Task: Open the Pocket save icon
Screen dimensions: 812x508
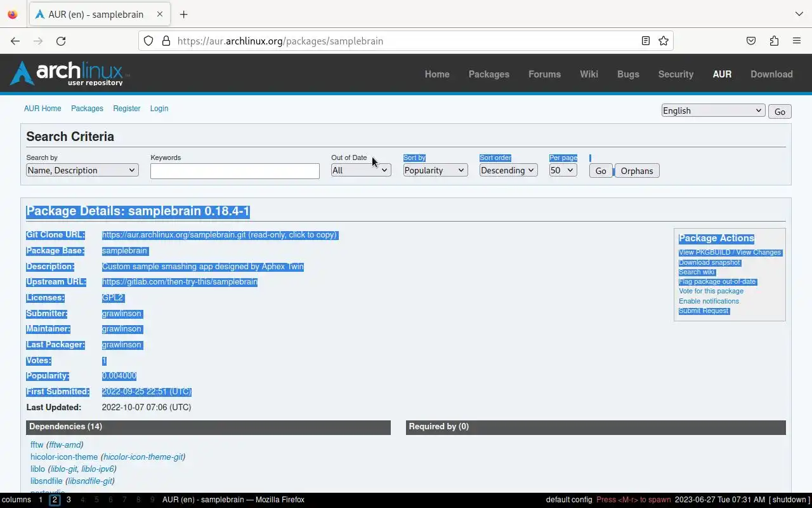Action: coord(751,41)
